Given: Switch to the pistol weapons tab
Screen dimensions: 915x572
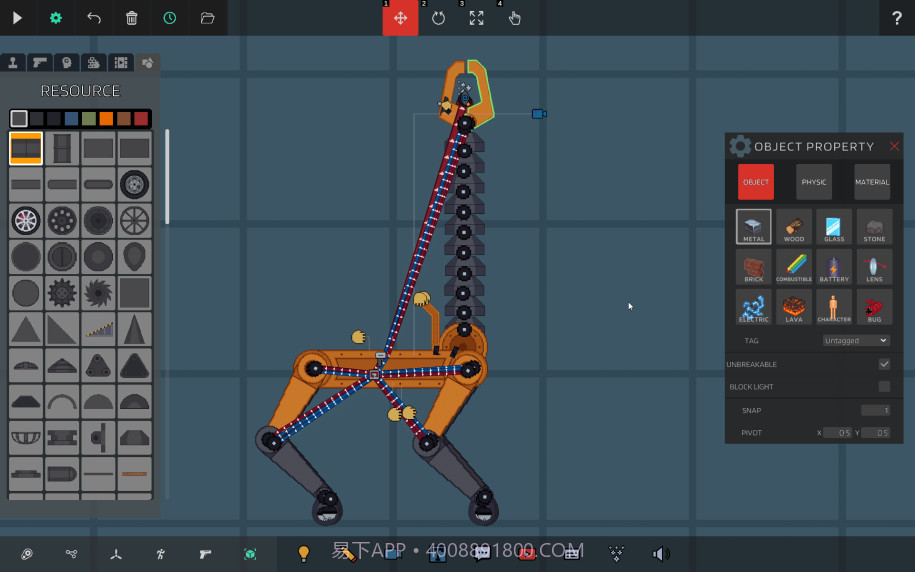Looking at the screenshot, I should click(40, 62).
